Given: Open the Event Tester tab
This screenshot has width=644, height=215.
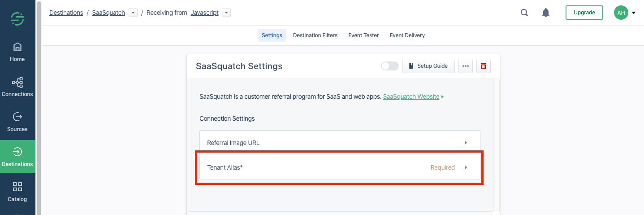Looking at the screenshot, I should click(x=363, y=35).
